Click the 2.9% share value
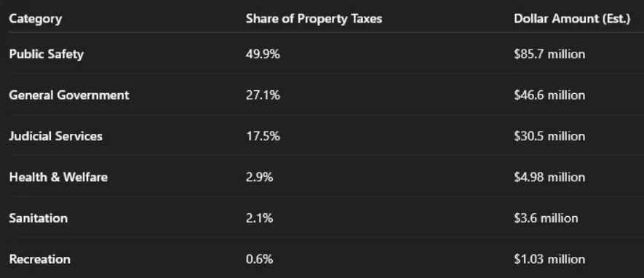This screenshot has width=644, height=278. 259,178
